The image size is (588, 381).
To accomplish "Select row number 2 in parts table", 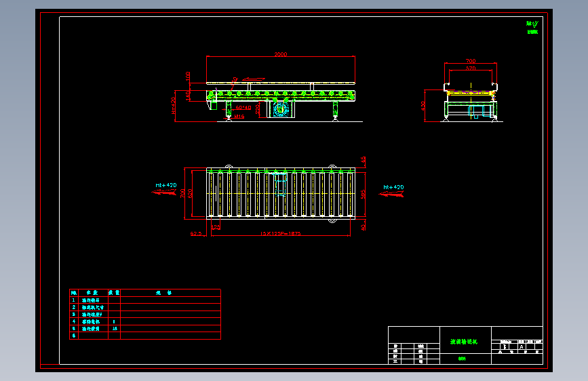I will (x=74, y=307).
